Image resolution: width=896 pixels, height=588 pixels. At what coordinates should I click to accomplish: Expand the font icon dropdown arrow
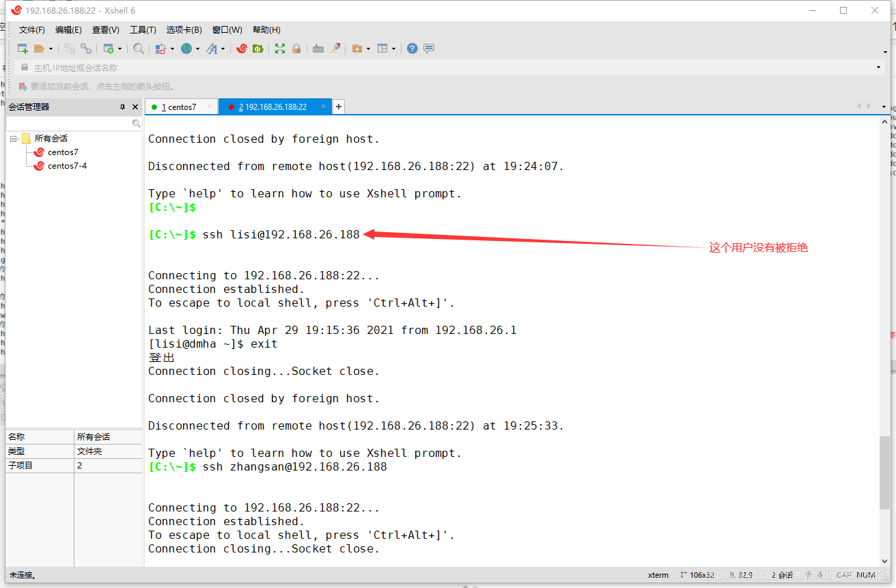[x=223, y=48]
